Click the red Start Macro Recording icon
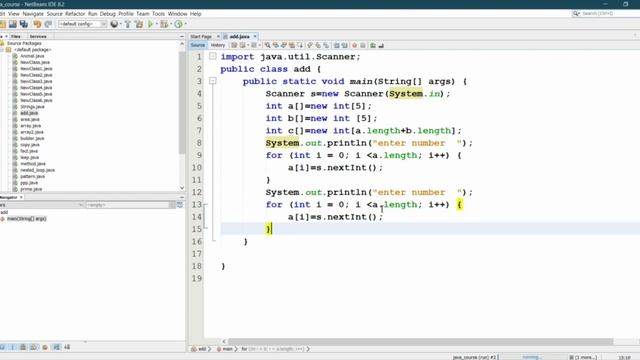 click(x=354, y=45)
